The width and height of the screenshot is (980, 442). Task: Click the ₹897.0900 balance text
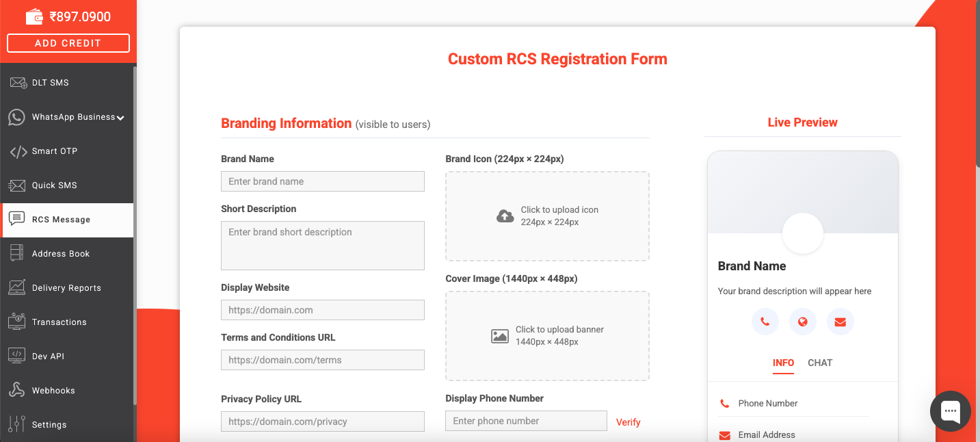80,16
